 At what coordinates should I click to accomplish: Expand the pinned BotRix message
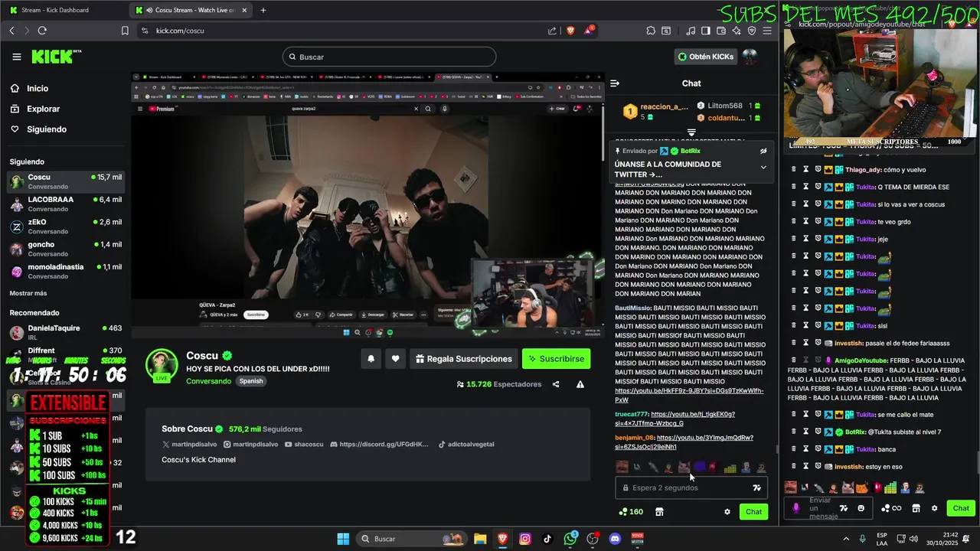[763, 167]
